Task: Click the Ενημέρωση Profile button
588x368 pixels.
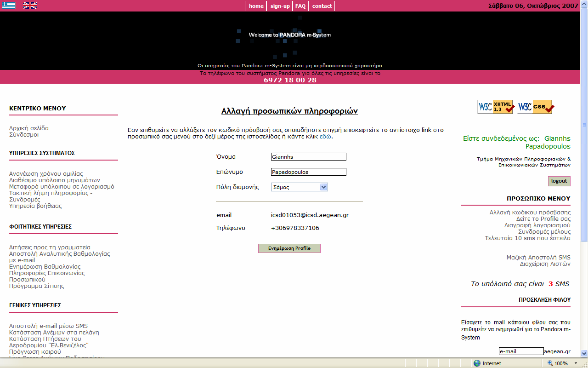Action: pyautogui.click(x=289, y=248)
